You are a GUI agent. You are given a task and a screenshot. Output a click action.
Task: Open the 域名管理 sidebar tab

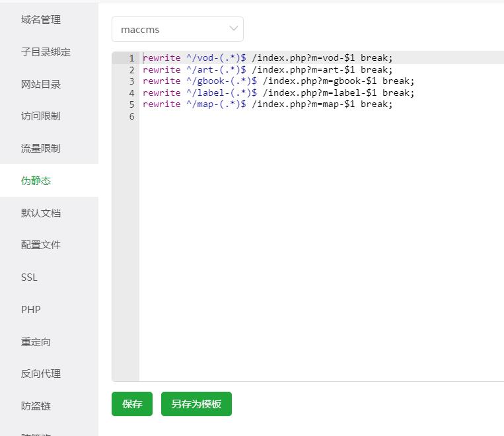pyautogui.click(x=41, y=20)
